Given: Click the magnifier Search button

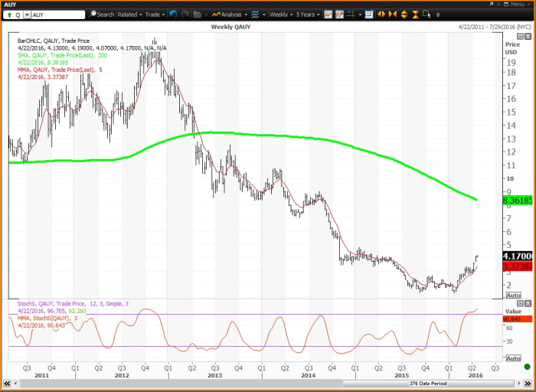Looking at the screenshot, I should coord(101,15).
